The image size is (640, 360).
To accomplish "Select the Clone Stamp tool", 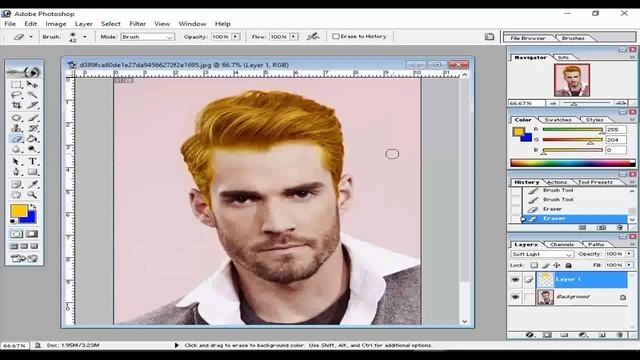I will [16, 128].
